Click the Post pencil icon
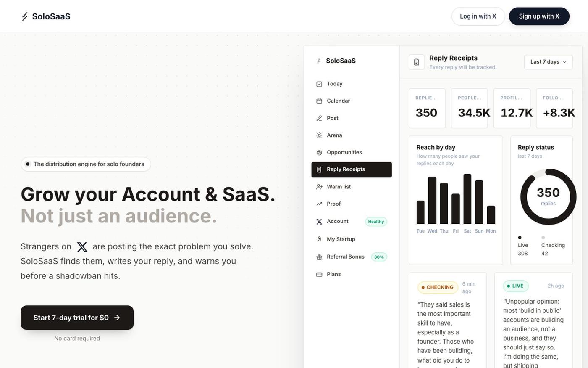Viewport: 588px width, 368px height. pyautogui.click(x=319, y=118)
